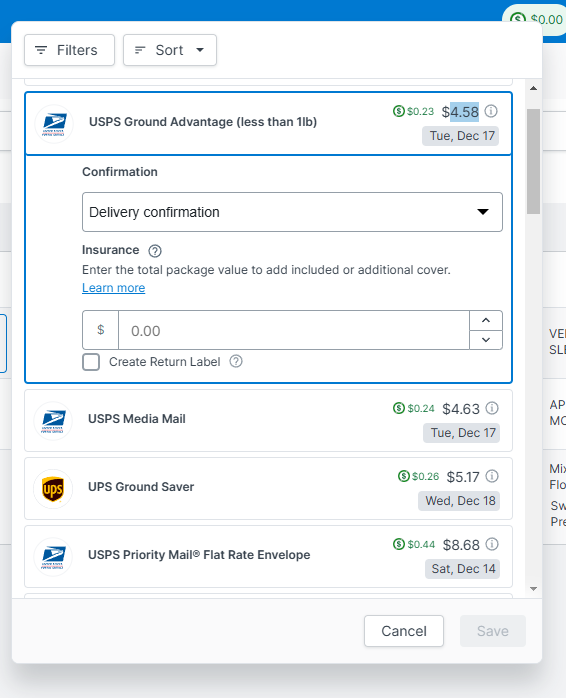Viewport: 566px width, 698px height.
Task: Select UPS Ground Saver rate
Action: (269, 489)
